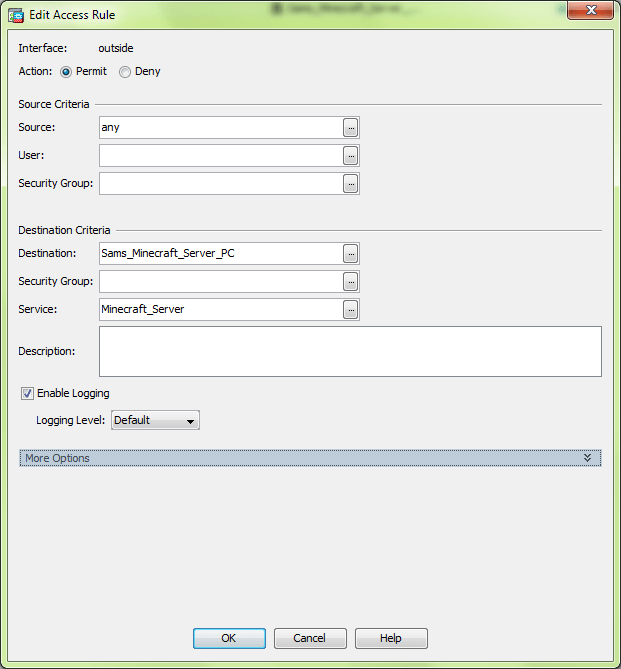This screenshot has height=669, width=621.
Task: Click the Edit Access Rule title icon
Action: 17,15
